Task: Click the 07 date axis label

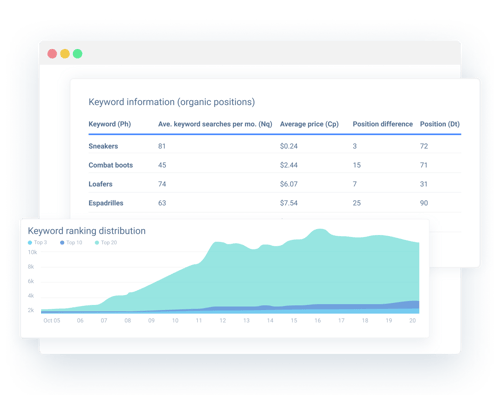Action: pos(104,320)
